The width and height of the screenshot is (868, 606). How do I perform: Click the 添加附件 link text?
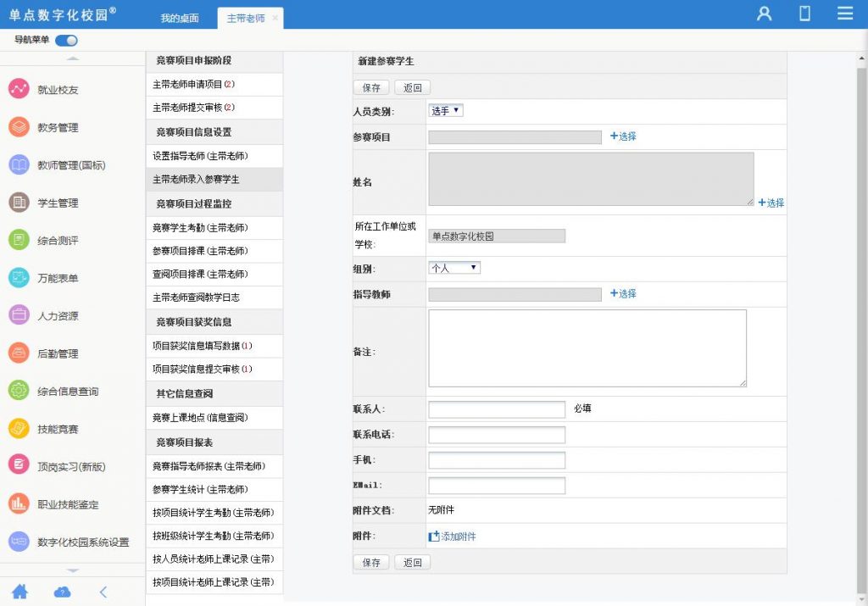coord(459,537)
